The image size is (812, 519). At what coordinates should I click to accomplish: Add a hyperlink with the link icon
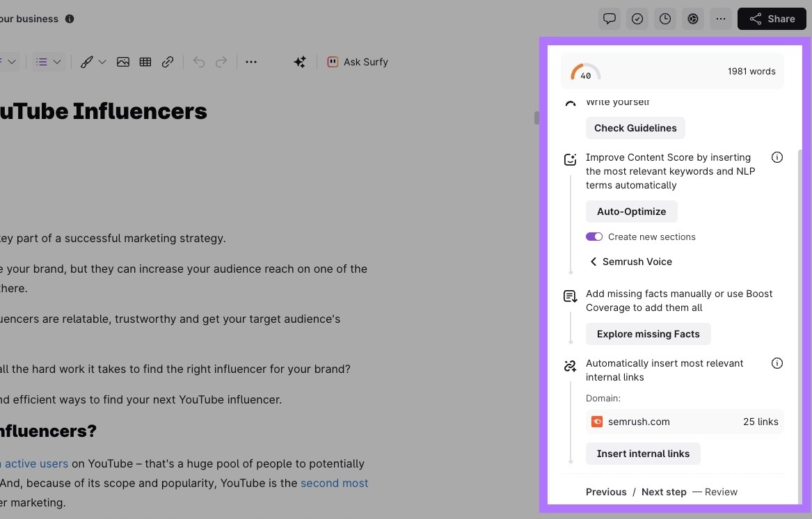(x=168, y=62)
